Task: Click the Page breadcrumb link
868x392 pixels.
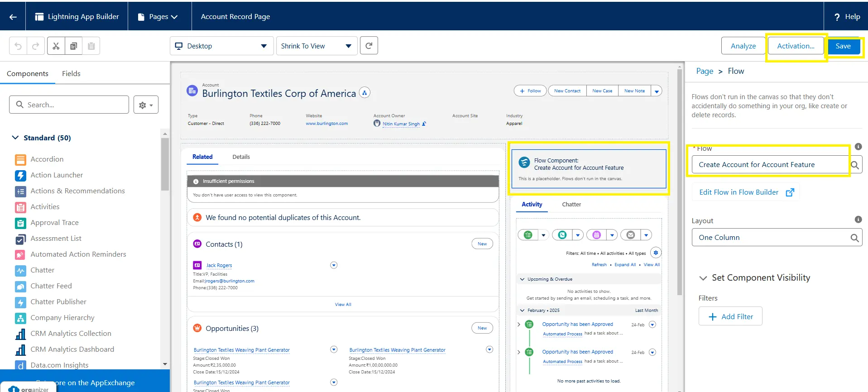Action: coord(705,71)
